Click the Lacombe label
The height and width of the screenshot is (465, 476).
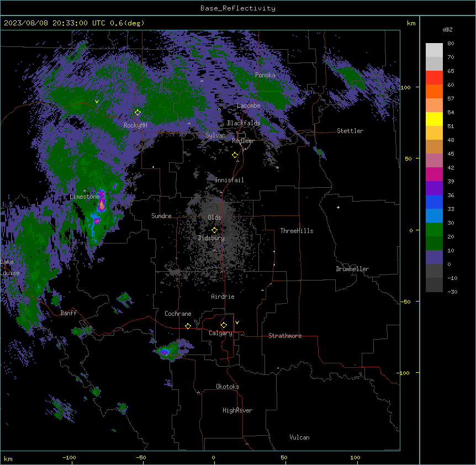click(248, 105)
